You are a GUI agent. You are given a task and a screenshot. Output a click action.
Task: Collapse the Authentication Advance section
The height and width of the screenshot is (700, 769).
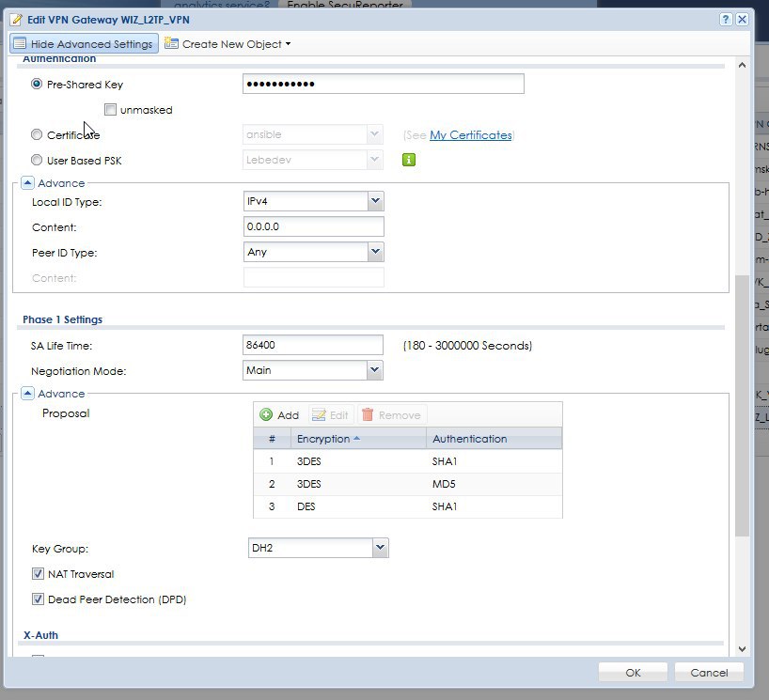[27, 183]
